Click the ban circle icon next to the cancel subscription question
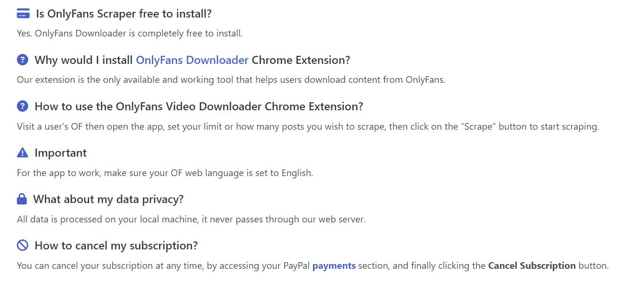 (x=22, y=246)
